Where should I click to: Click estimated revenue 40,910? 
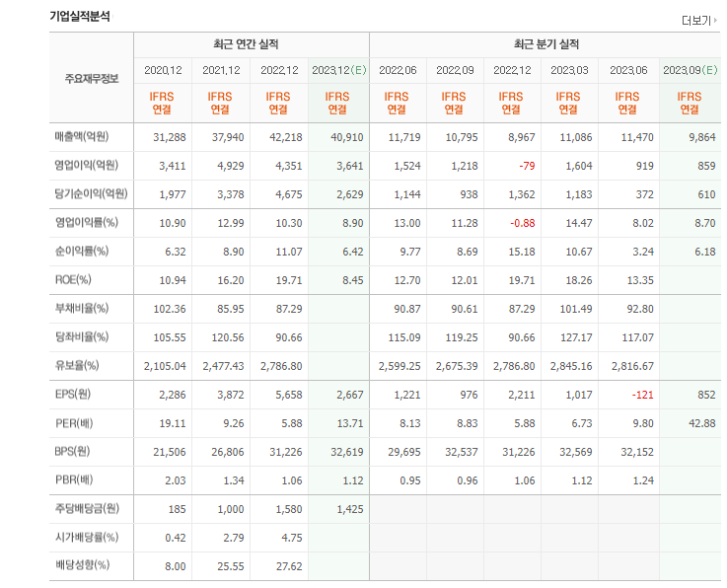coord(347,138)
